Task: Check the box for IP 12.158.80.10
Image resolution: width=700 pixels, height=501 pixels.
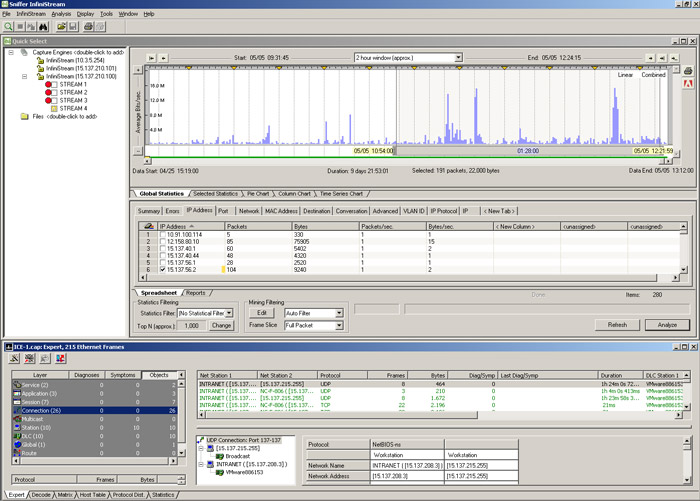Action: click(162, 242)
